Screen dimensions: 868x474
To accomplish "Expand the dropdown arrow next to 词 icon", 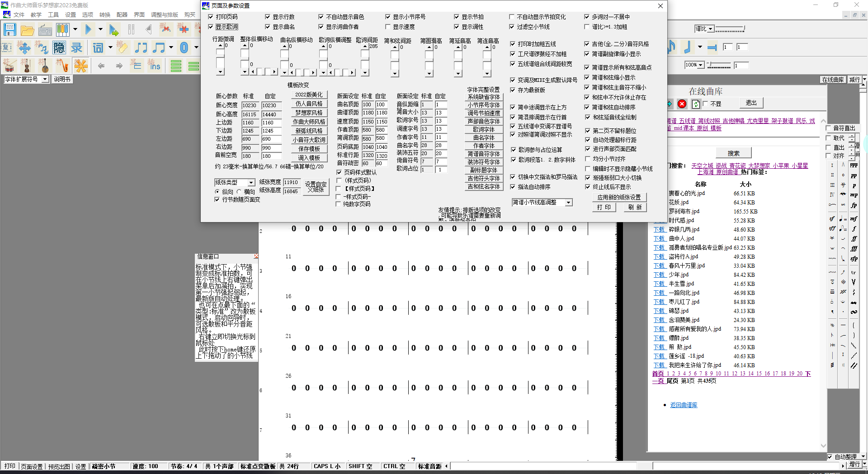I will point(110,47).
